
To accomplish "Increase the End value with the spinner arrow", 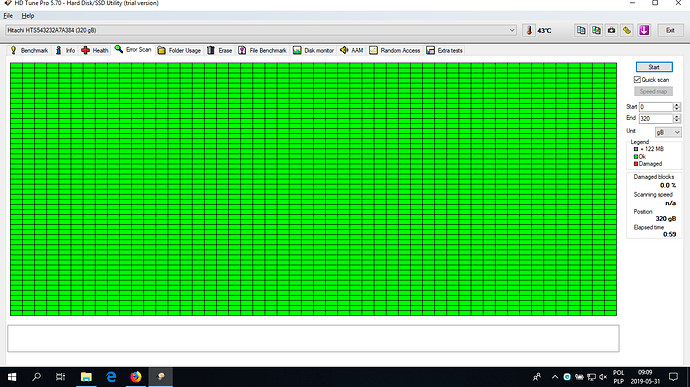I will [677, 116].
